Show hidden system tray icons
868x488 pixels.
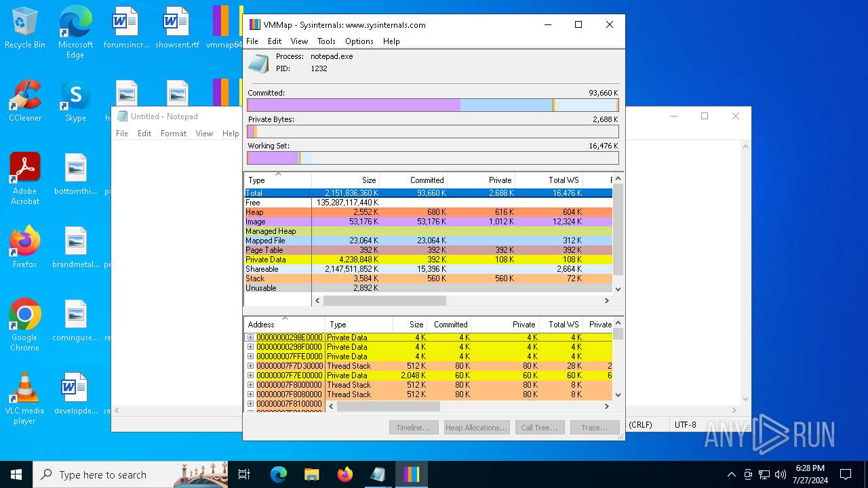pos(731,474)
